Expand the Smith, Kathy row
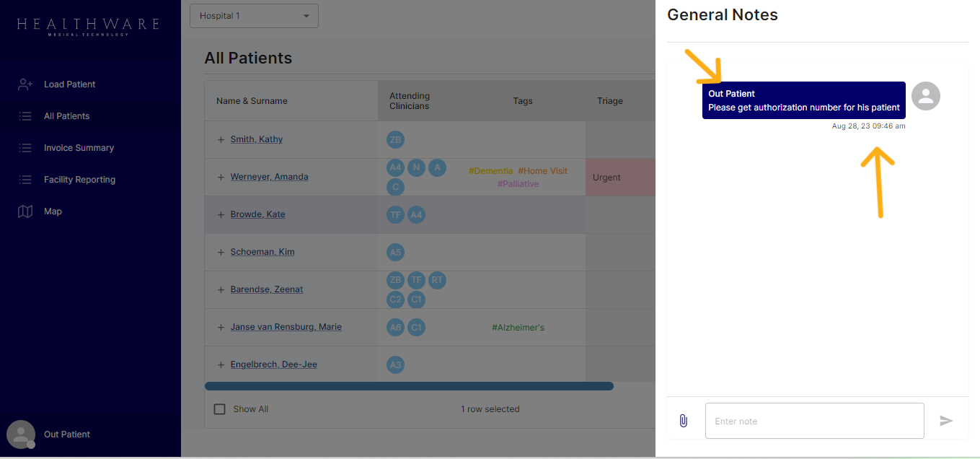Image resolution: width=980 pixels, height=459 pixels. point(221,139)
